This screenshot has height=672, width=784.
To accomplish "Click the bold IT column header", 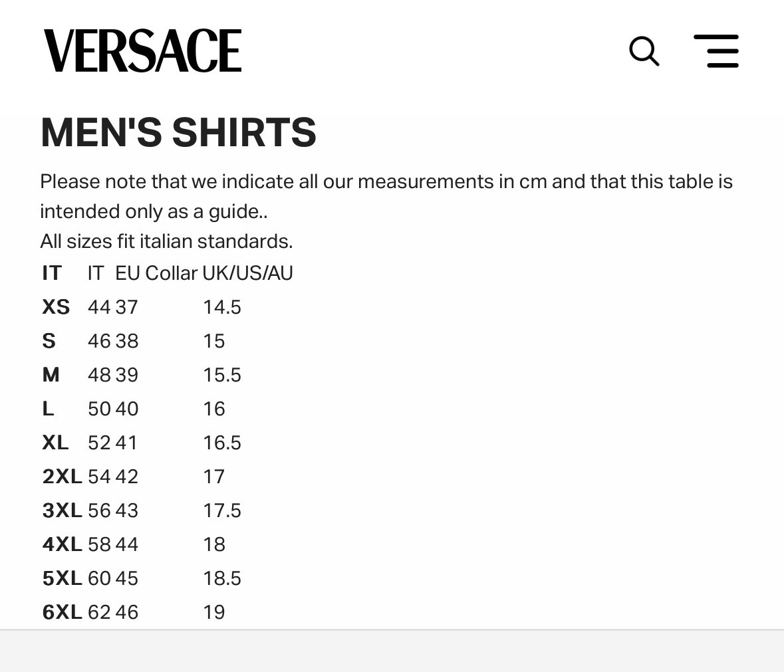I will [x=52, y=273].
